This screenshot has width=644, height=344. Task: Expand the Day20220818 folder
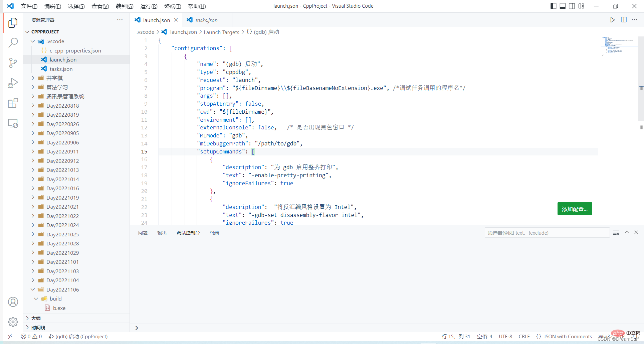[x=62, y=106]
